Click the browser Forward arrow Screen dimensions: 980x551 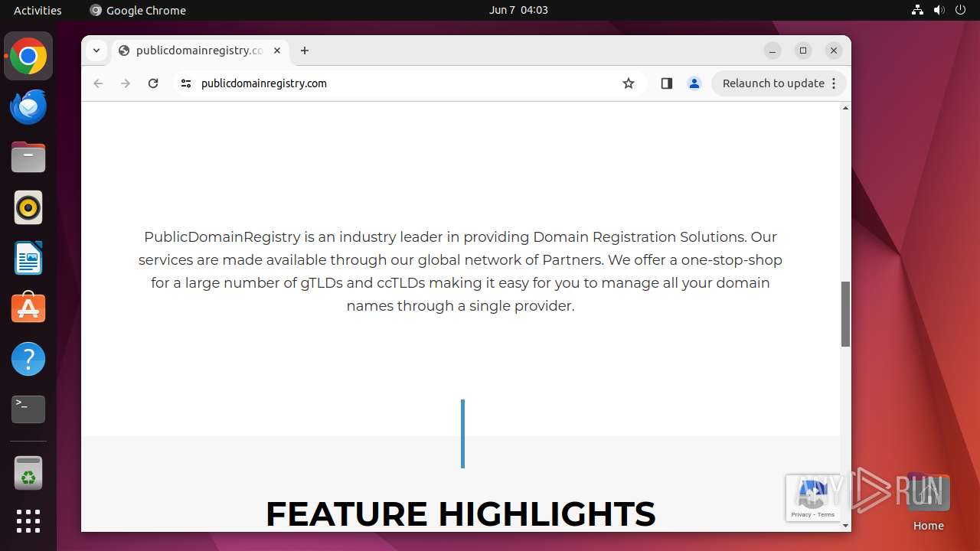pos(126,83)
